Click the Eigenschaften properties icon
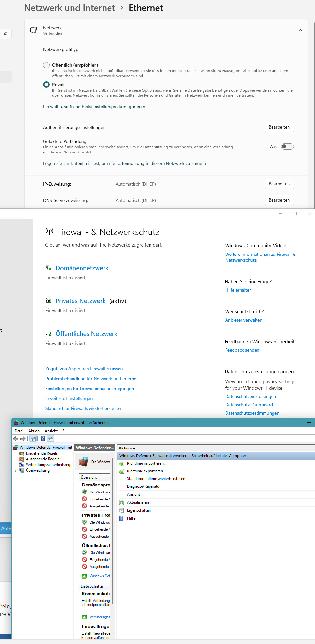315x644 pixels. click(x=121, y=510)
